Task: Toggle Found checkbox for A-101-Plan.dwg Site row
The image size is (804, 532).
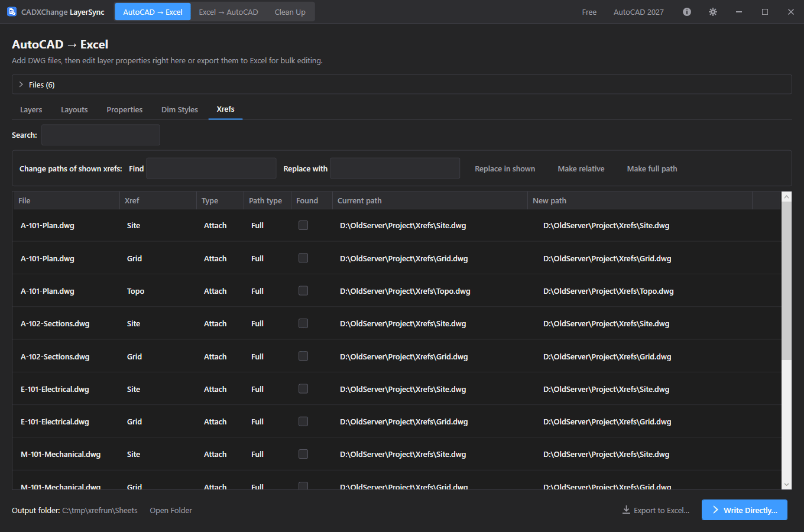Action: [x=303, y=225]
